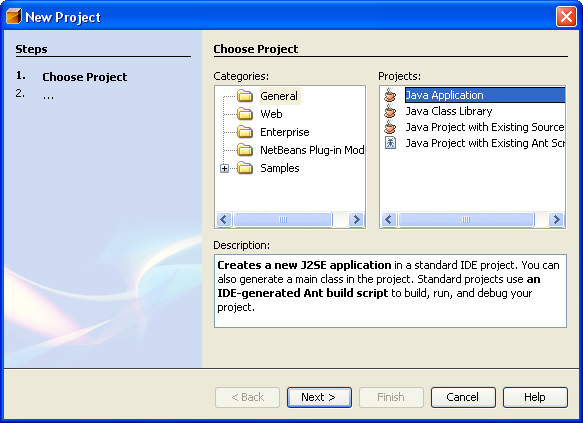Click the NetBeans Plug-in Modules folder icon

pos(245,150)
